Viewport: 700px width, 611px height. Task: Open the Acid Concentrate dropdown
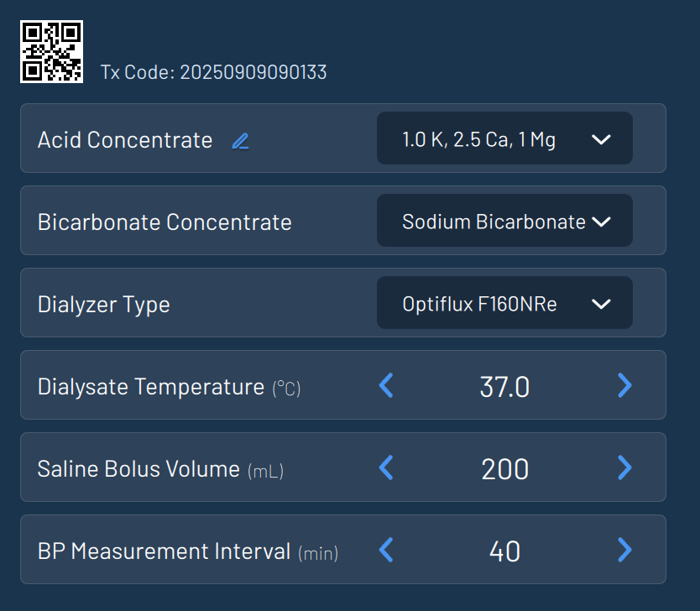[504, 138]
